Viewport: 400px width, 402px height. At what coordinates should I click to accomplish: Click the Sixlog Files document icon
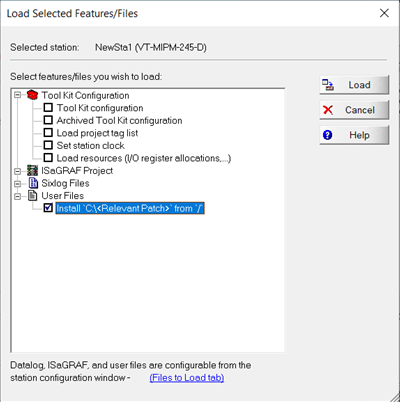(x=33, y=183)
